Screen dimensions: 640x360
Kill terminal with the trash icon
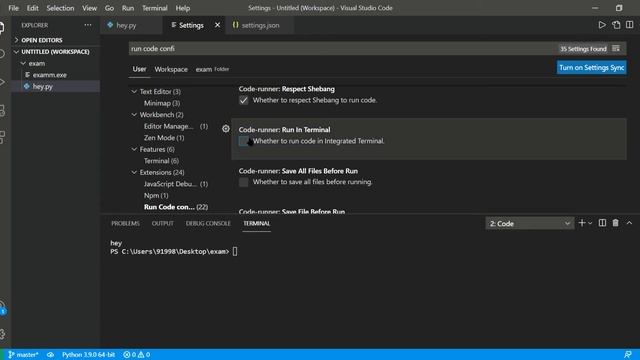(616, 223)
